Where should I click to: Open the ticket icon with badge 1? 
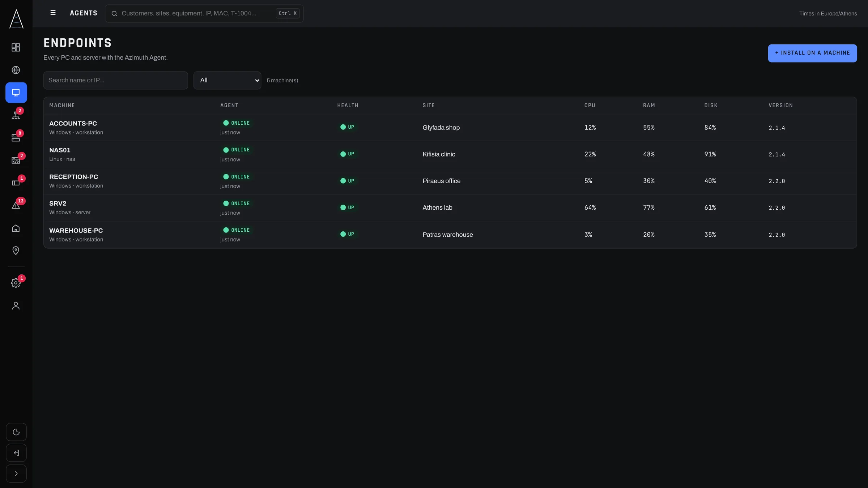[x=16, y=183]
